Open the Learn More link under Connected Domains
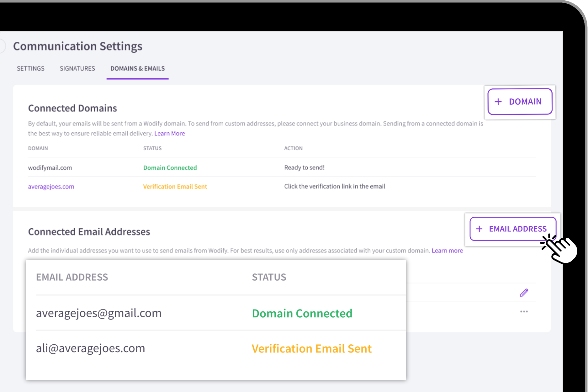This screenshot has width=588, height=392. [170, 133]
